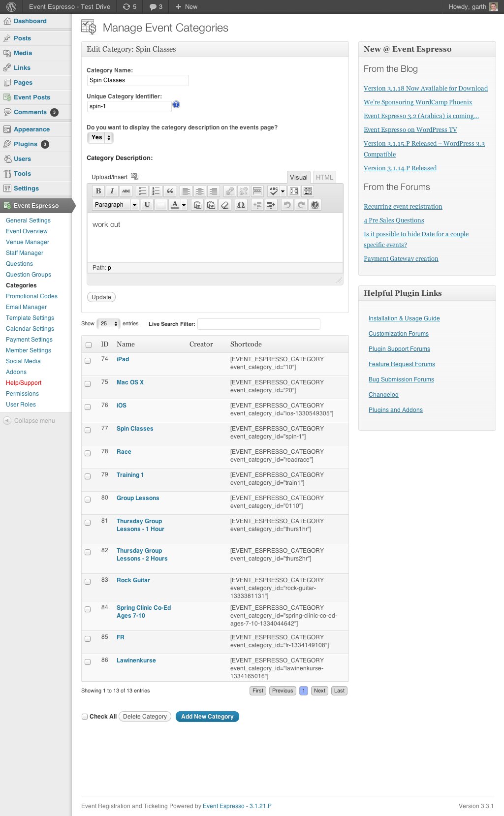Image resolution: width=504 pixels, height=816 pixels.
Task: Toggle italic formatting in the editor
Action: (112, 191)
